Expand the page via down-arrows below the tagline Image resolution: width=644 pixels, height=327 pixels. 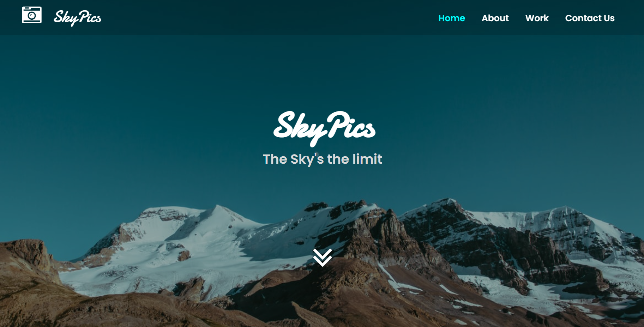(323, 258)
